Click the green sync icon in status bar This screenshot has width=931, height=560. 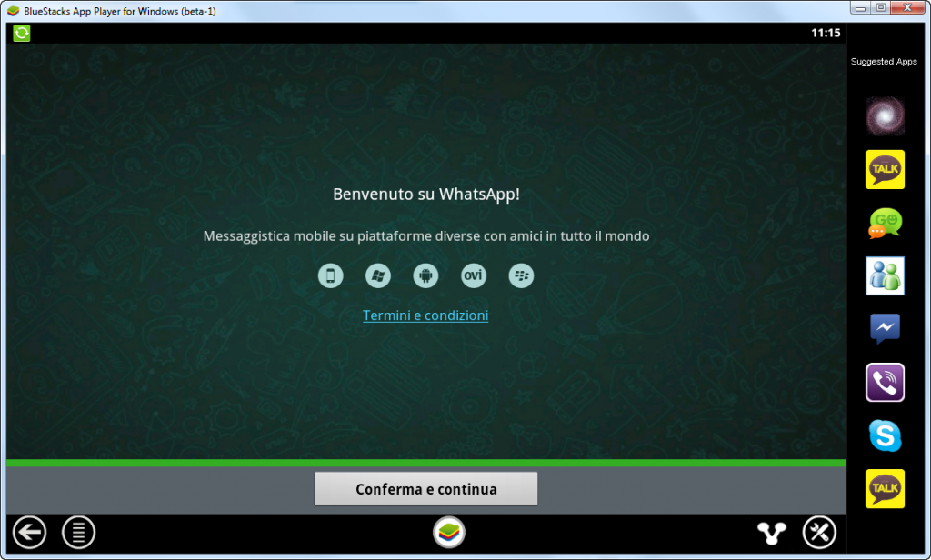pyautogui.click(x=22, y=33)
